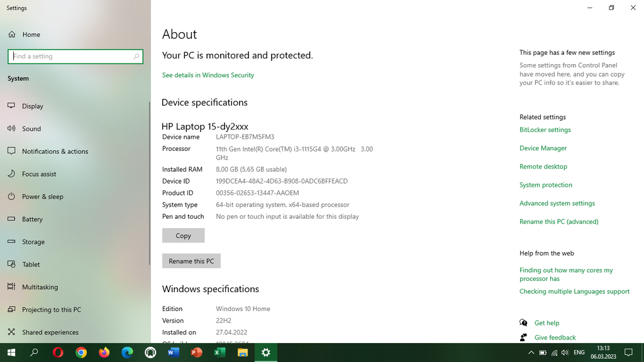Go to Multitasking settings
Screen dimensions: 644x362
tap(40, 287)
